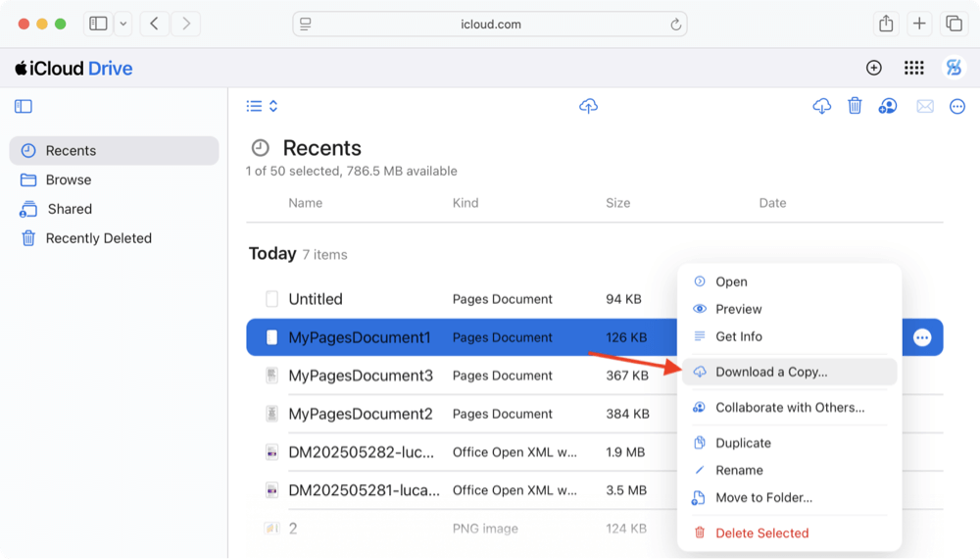Sort by the Date column header
Screen dimensions: 980x559
pyautogui.click(x=772, y=203)
